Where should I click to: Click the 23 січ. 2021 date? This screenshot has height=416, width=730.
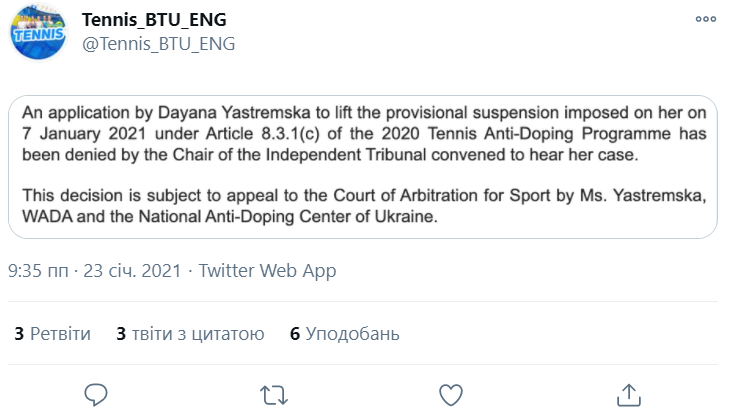click(x=132, y=270)
